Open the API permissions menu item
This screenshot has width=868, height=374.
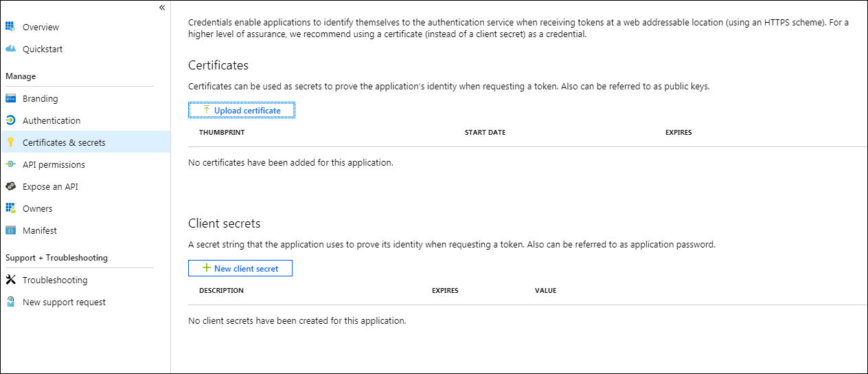[54, 164]
